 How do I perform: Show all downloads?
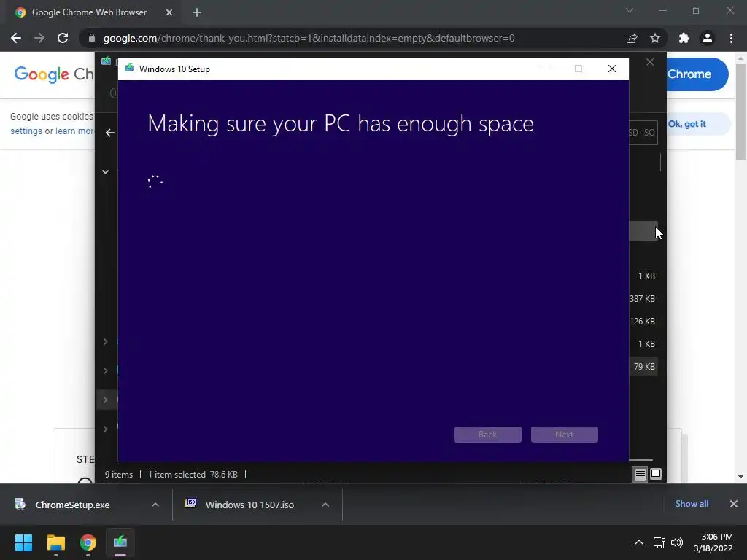tap(692, 504)
